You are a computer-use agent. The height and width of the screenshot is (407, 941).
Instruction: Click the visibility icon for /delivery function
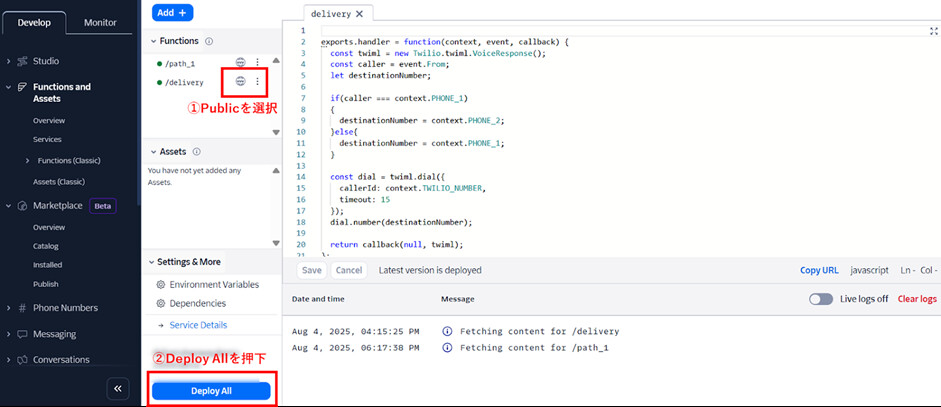point(240,81)
